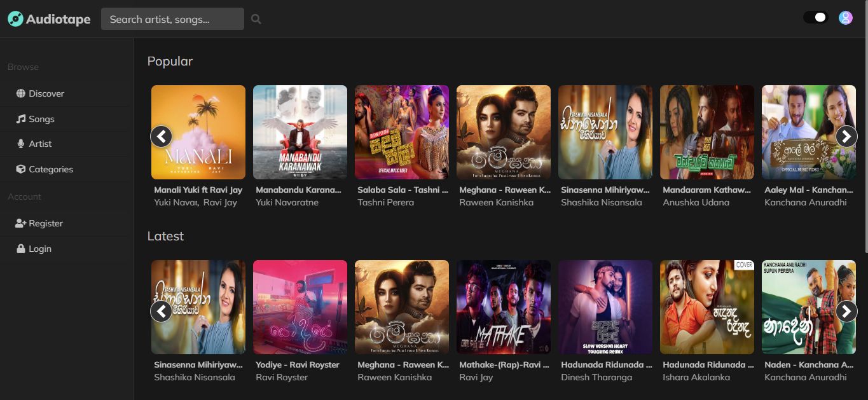This screenshot has width=868, height=400.
Task: Click song title Yodiye - Ravi Royster
Action: (298, 364)
